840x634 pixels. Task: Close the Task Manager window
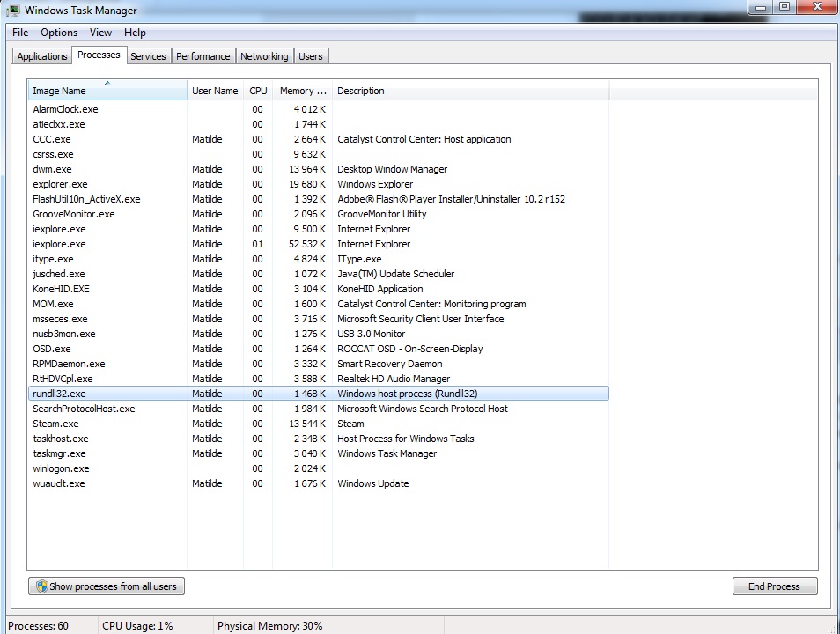pos(817,7)
